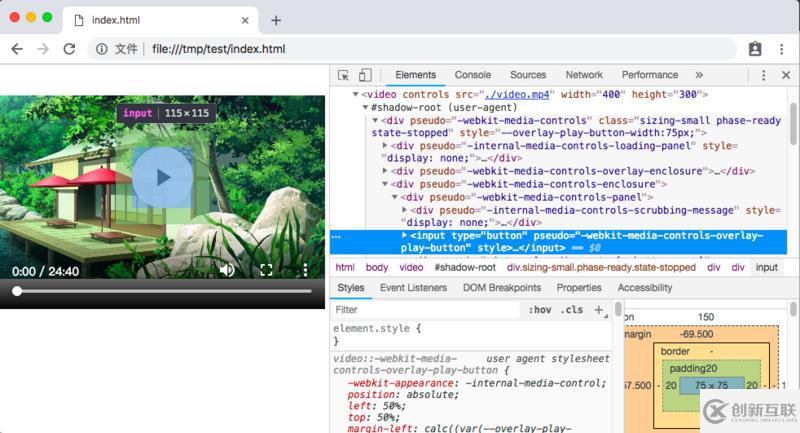Close the DevTools panel

[x=786, y=75]
